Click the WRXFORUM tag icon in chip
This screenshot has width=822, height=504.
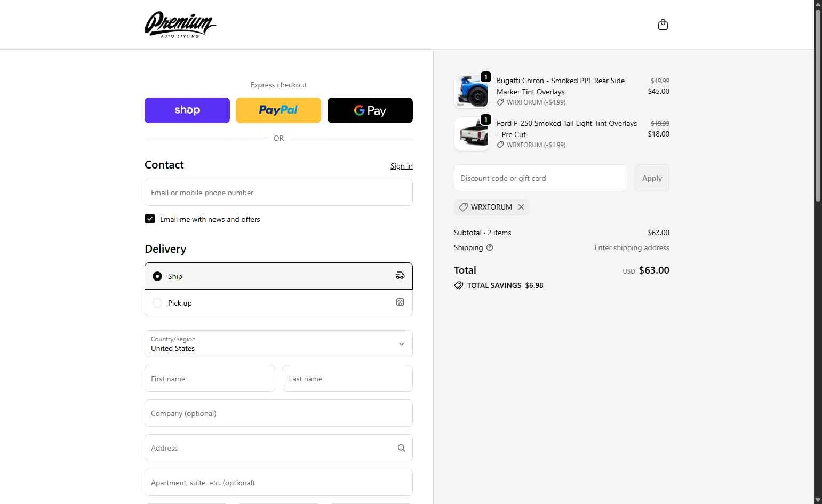pos(463,207)
